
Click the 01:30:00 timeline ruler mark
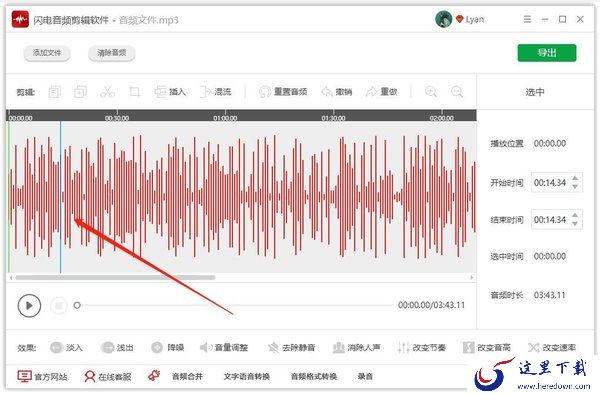coord(333,118)
